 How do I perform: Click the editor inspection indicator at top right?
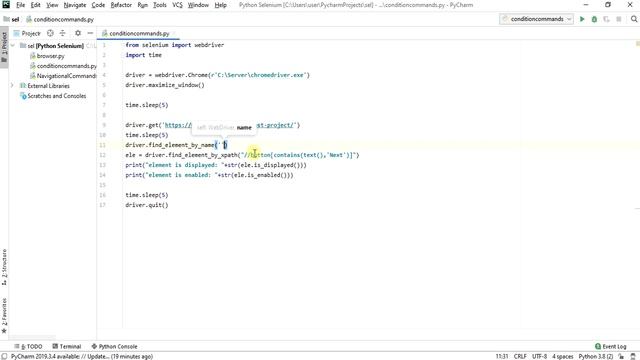coord(637,43)
